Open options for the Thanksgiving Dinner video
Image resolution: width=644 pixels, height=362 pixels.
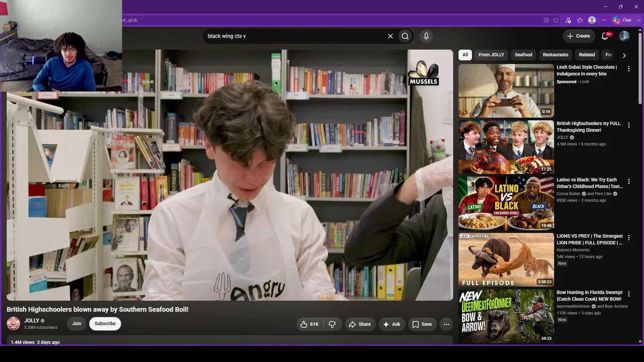click(x=628, y=125)
